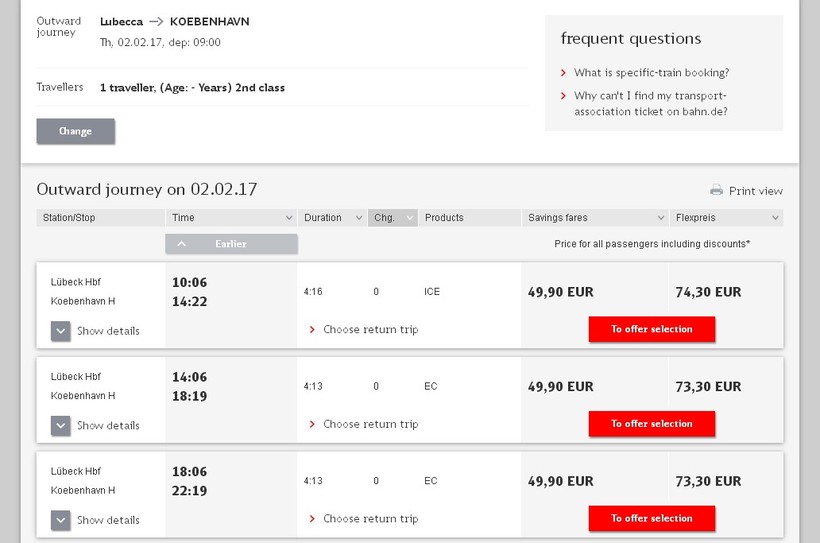
Task: Select offer for the 18:06 EC train
Action: [x=651, y=518]
